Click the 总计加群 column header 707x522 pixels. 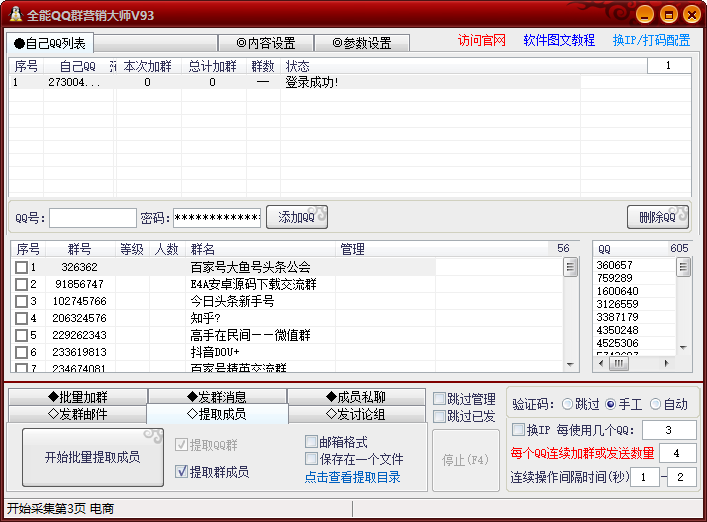click(212, 66)
